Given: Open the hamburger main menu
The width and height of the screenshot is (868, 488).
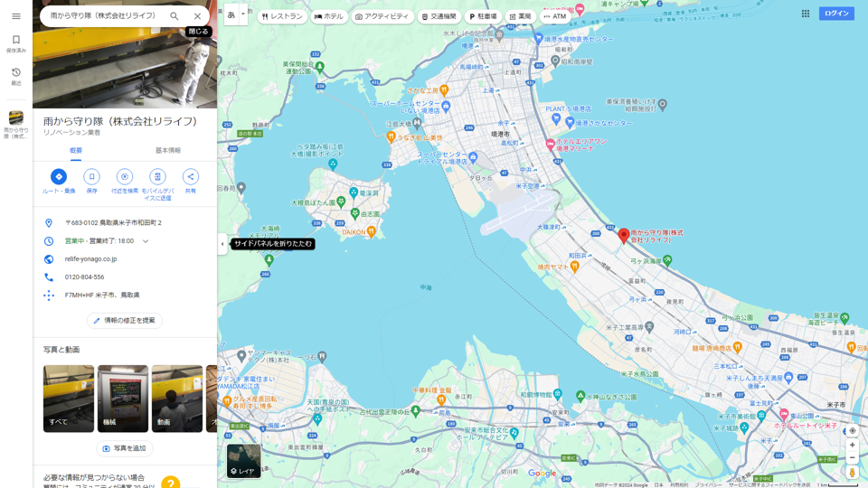Looking at the screenshot, I should [15, 16].
